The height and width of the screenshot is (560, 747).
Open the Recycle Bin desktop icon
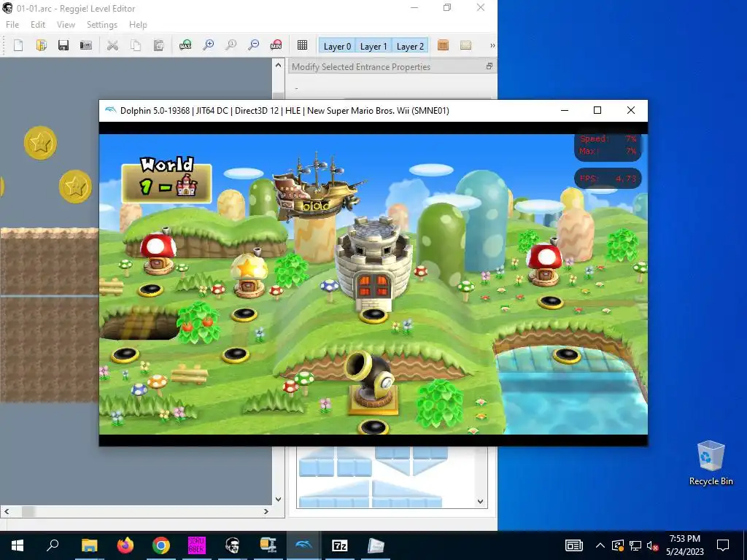711,463
